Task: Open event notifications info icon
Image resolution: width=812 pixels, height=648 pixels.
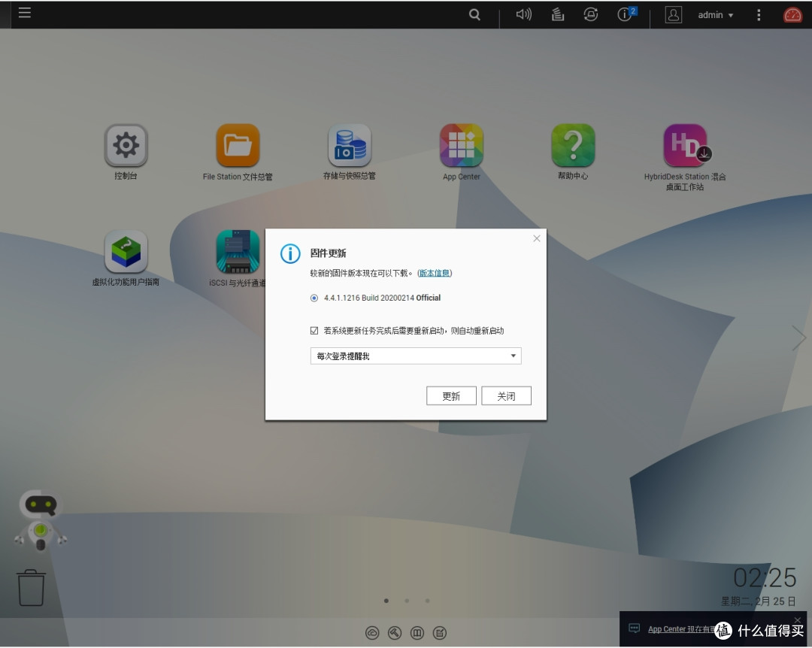Action: pos(626,14)
